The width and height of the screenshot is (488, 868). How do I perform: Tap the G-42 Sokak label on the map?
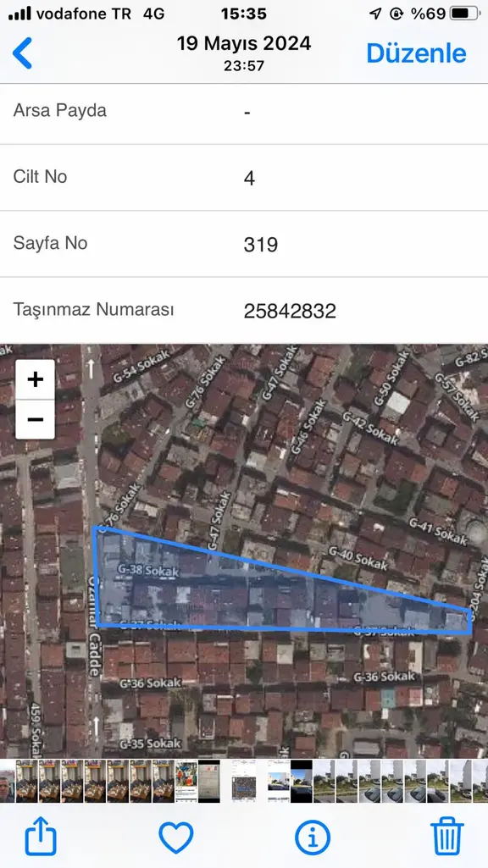click(370, 428)
